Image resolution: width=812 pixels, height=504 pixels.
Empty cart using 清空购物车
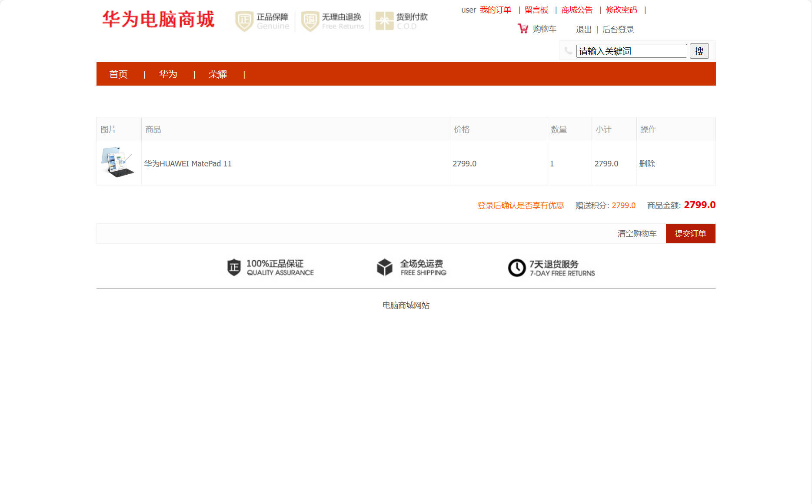tap(637, 233)
